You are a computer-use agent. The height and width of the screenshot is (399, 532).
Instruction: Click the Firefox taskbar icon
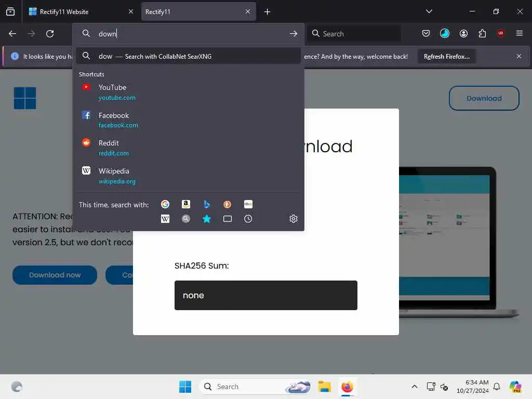click(x=347, y=387)
